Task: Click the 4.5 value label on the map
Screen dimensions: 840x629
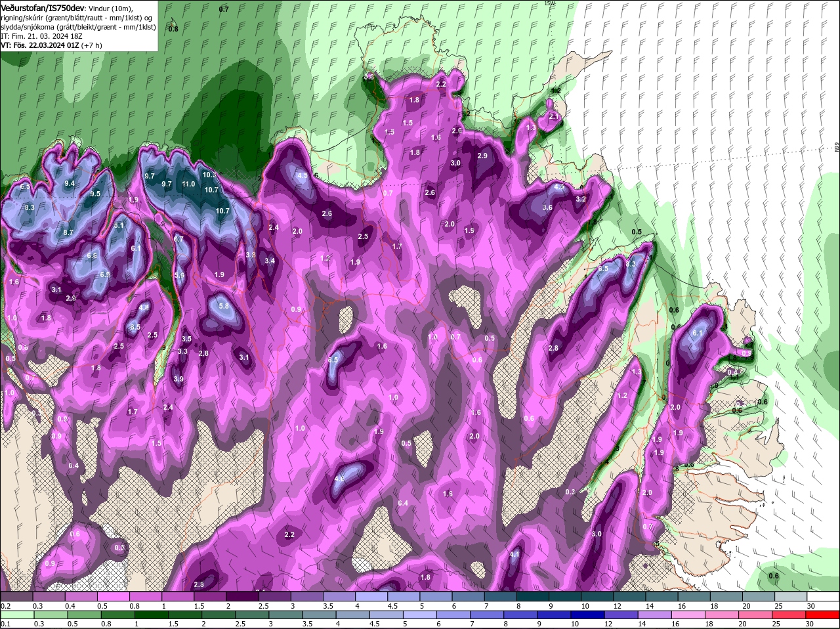Action: [x=303, y=176]
